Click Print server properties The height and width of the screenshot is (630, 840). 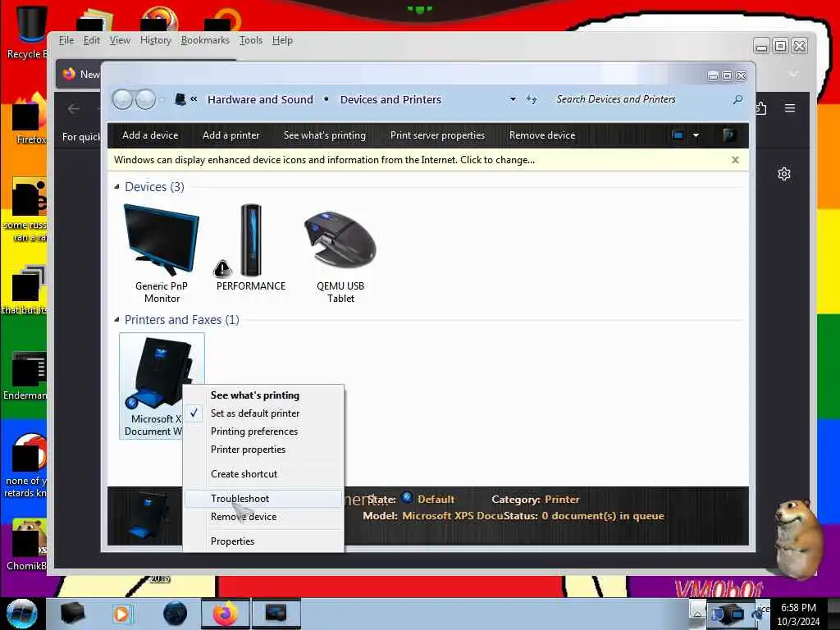pos(437,135)
